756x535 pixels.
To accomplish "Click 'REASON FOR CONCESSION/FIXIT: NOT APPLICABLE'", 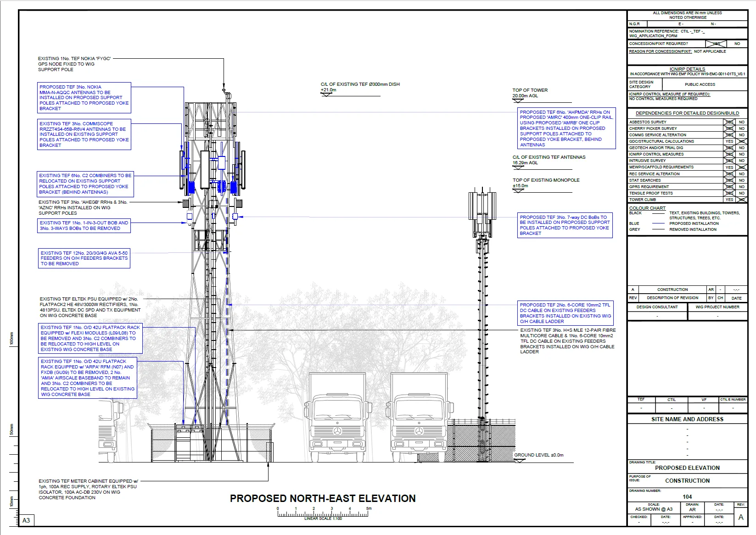I will click(678, 51).
